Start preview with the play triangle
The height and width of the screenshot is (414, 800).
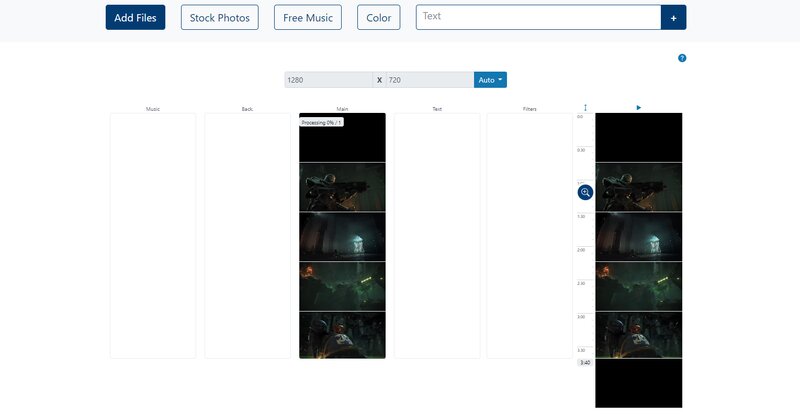[x=639, y=108]
